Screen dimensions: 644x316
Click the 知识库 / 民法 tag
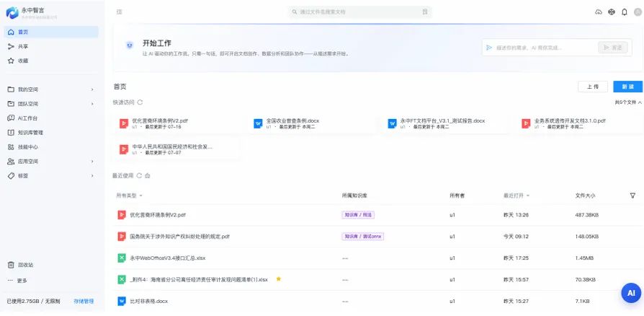358,215
